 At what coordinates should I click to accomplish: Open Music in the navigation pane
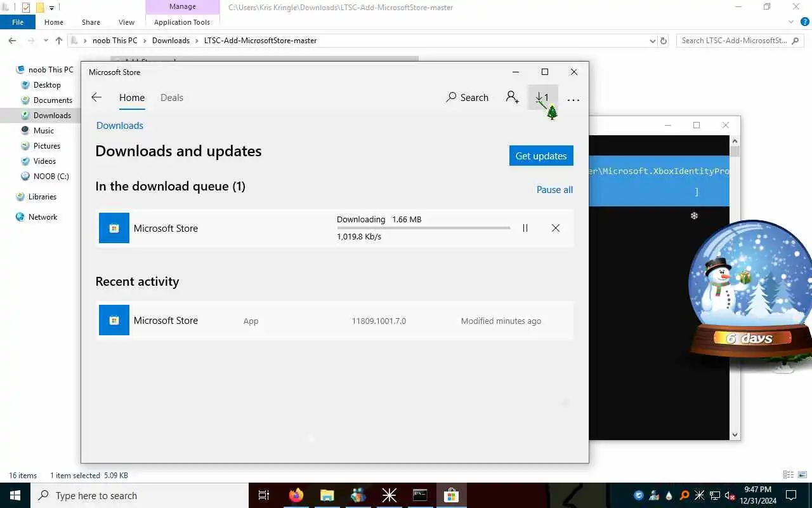[43, 131]
